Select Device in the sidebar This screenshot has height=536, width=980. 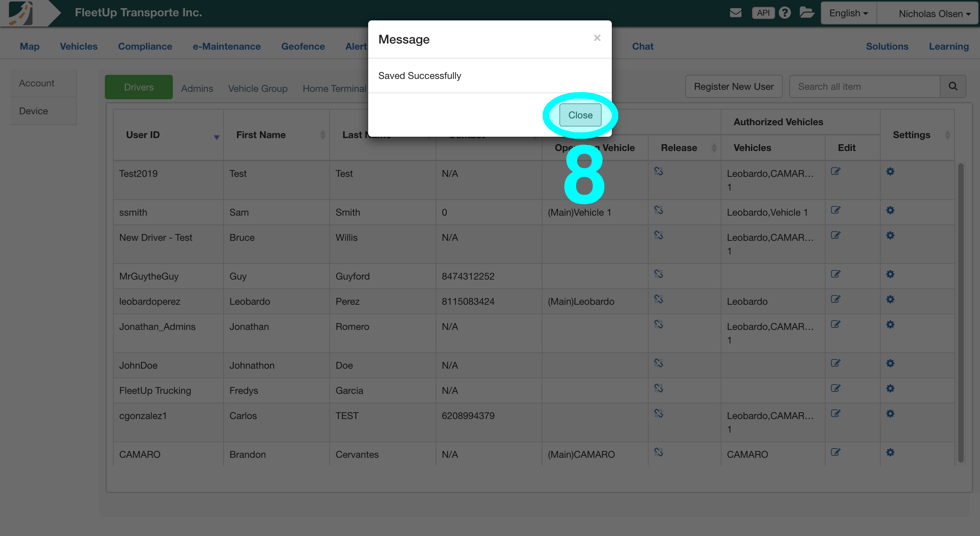point(43,111)
